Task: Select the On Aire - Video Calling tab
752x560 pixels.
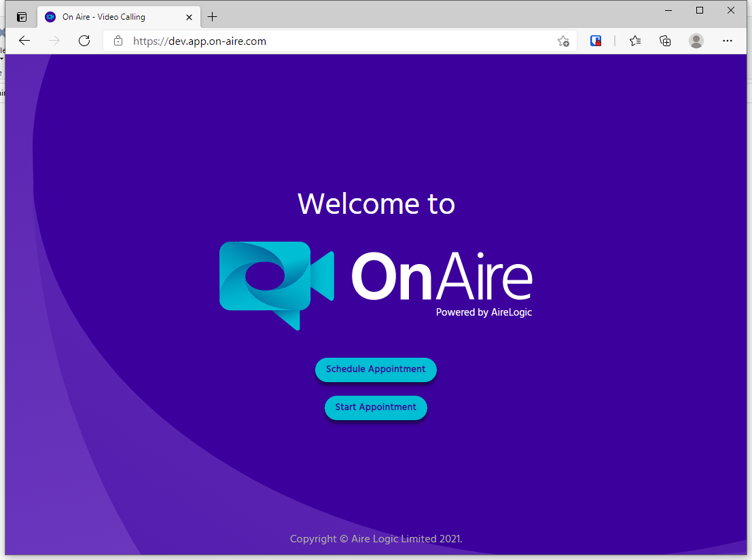Action: click(x=109, y=17)
